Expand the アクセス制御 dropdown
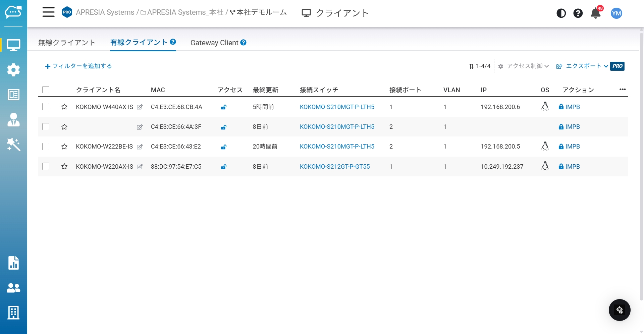644x334 pixels. [524, 66]
